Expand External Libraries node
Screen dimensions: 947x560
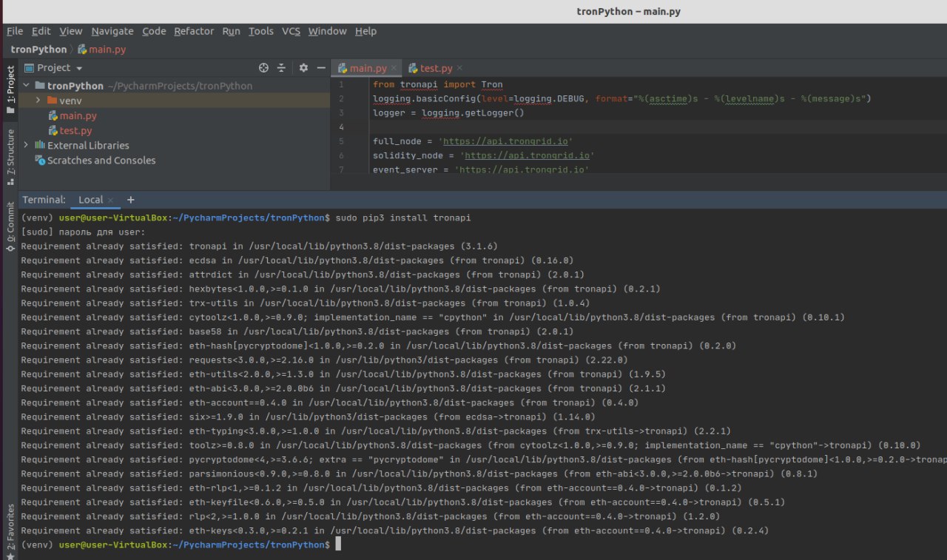coord(26,145)
